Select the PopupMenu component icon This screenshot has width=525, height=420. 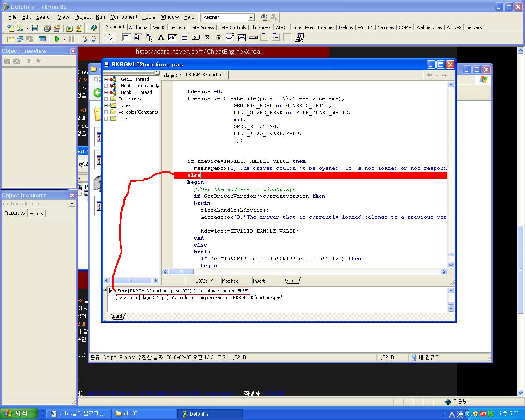[150, 37]
